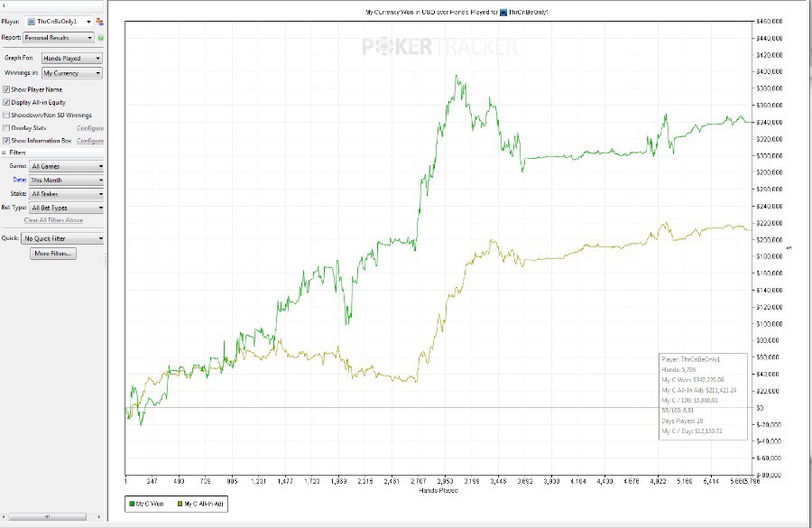Viewport: 812px width, 528px height.
Task: Collapse the side panel using the top-left arrow
Action: point(4,5)
